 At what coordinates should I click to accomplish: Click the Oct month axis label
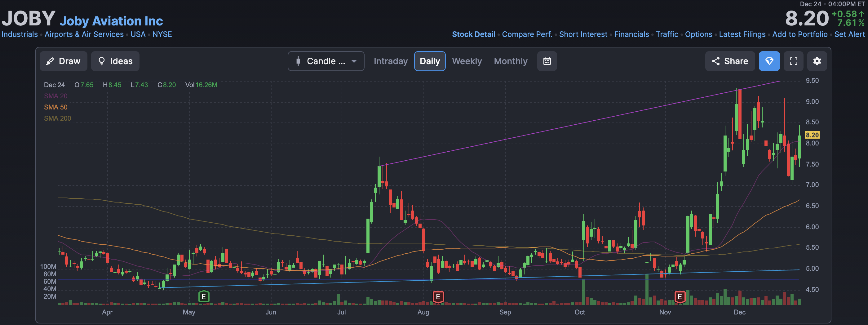(580, 312)
